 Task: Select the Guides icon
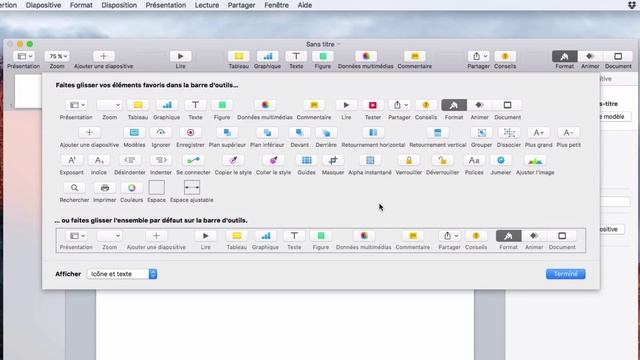[x=307, y=160]
